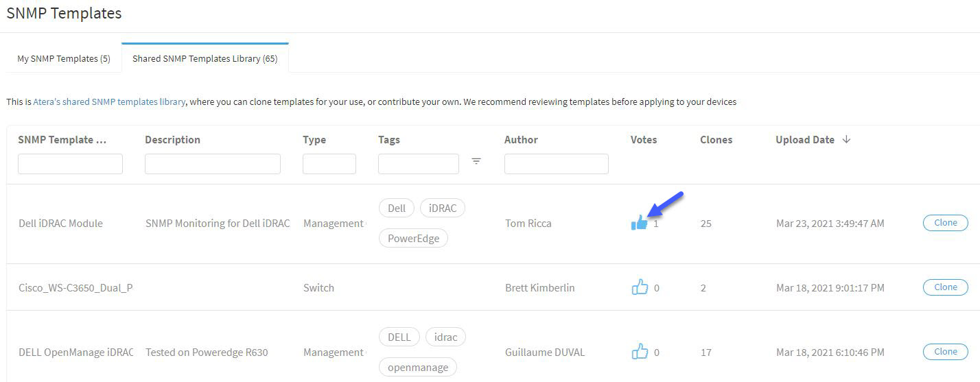Click thumbs-up for DELL OpenManage iDRAC template
Screen dimensions: 980x382
[x=640, y=351]
